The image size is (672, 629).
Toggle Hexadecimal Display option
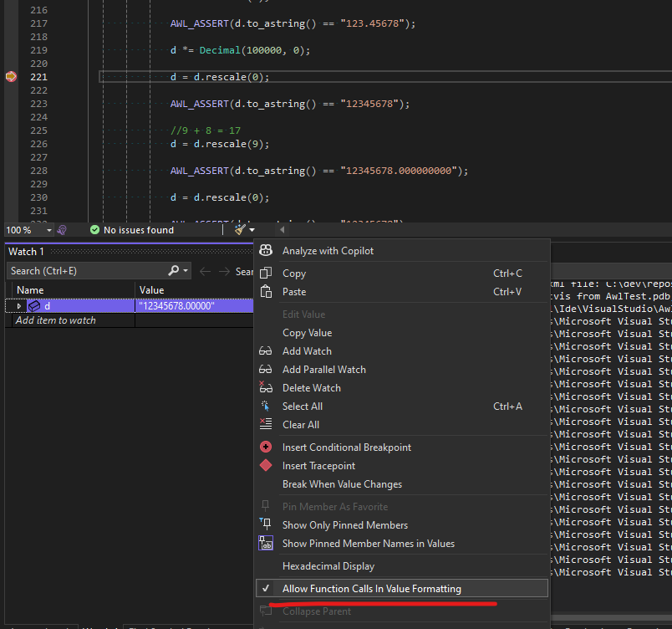click(x=328, y=566)
